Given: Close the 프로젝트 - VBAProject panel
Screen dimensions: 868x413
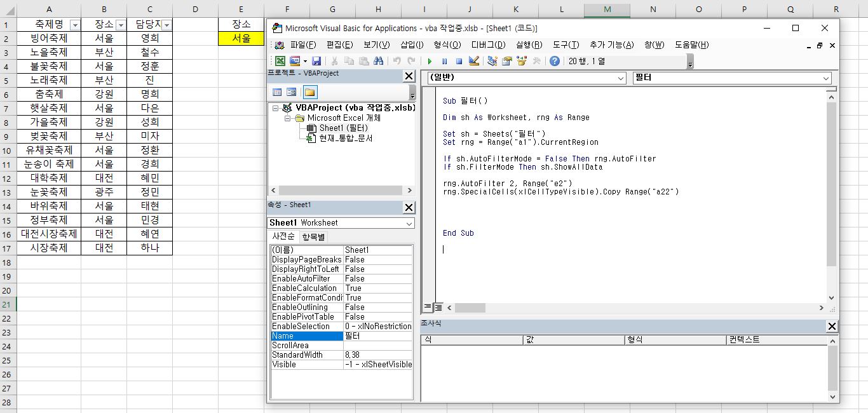Looking at the screenshot, I should (409, 76).
